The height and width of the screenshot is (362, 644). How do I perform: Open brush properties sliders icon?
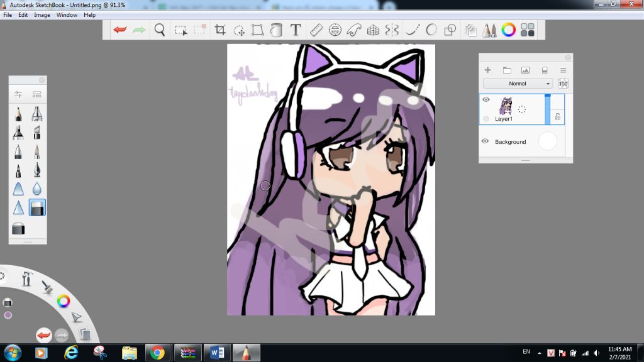pos(18,94)
